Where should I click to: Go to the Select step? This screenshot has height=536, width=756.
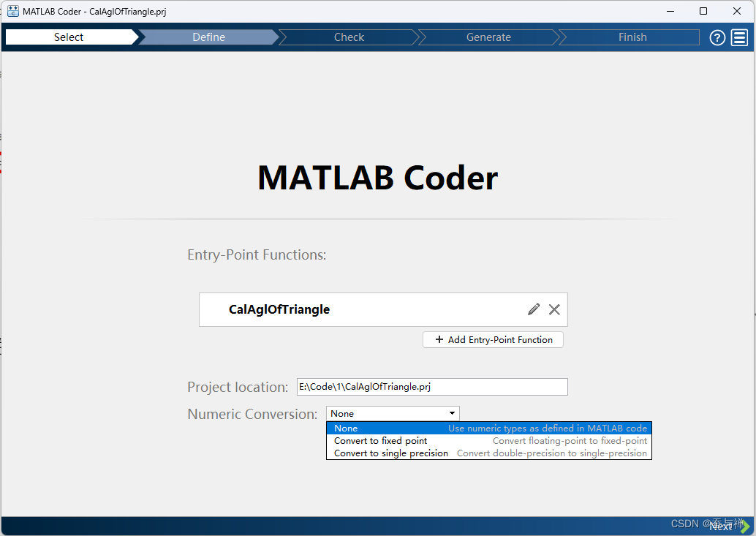pos(69,37)
